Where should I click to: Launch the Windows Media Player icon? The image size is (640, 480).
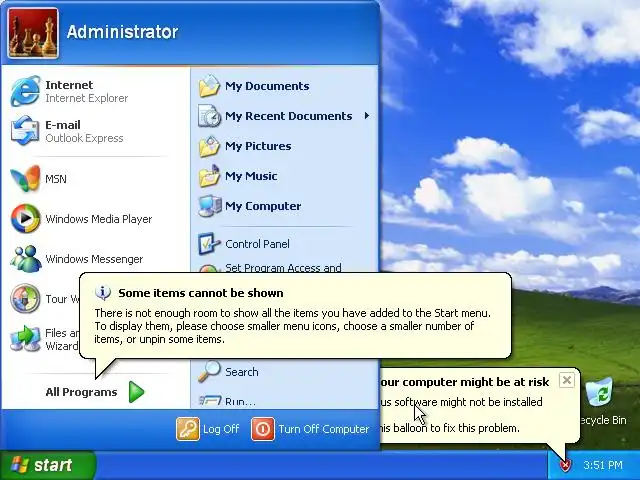25,219
